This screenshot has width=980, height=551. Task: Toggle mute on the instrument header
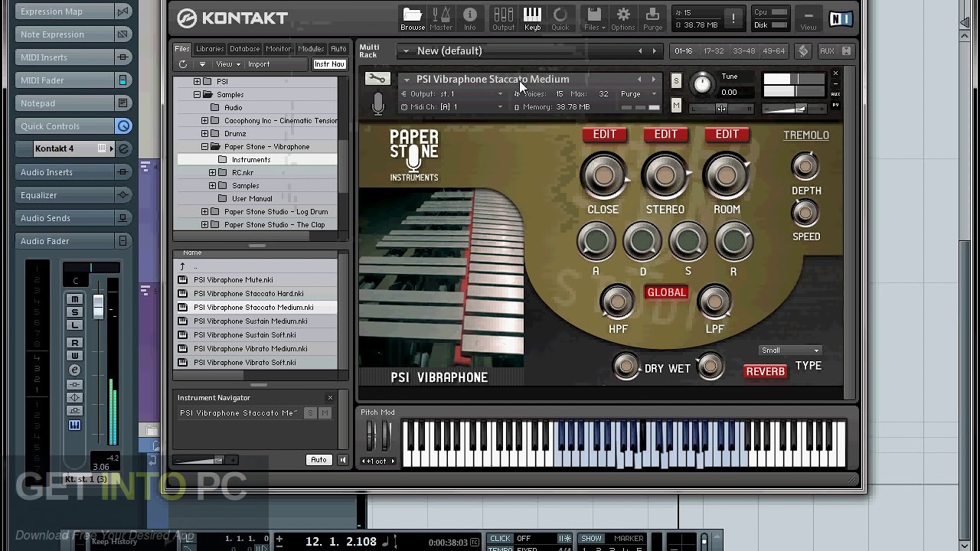pyautogui.click(x=676, y=105)
